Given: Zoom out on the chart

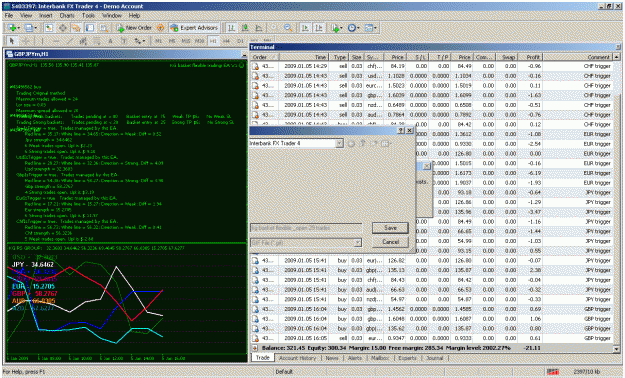Looking at the screenshot, I should coord(288,28).
